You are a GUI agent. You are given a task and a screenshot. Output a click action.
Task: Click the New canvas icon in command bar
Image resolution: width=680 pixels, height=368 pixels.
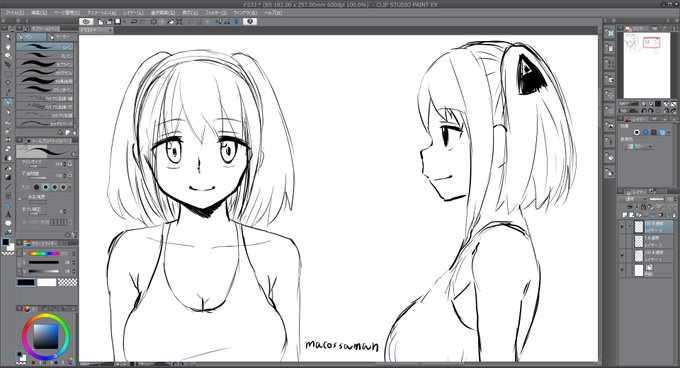(x=101, y=21)
